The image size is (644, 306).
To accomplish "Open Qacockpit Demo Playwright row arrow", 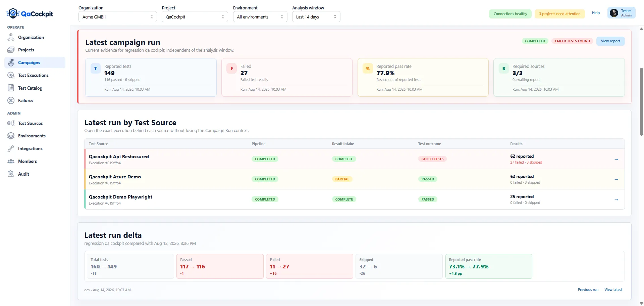I will 616,200.
